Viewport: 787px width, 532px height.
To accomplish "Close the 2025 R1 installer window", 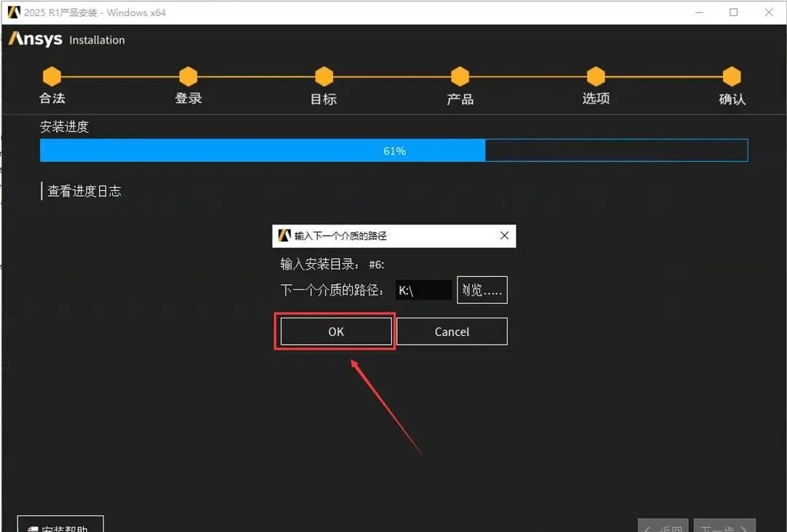I will pyautogui.click(x=769, y=12).
